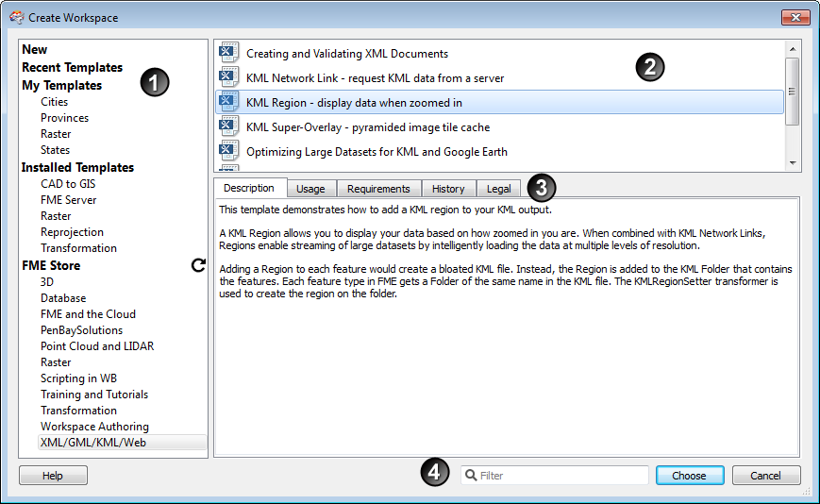
Task: Select KML Super-Overlay template text
Action: (x=368, y=127)
